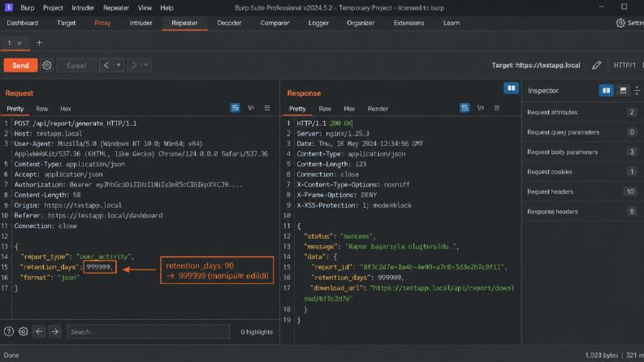Viewport: 644px width, 362px height.
Task: Show Request in Hex view
Action: (66, 109)
